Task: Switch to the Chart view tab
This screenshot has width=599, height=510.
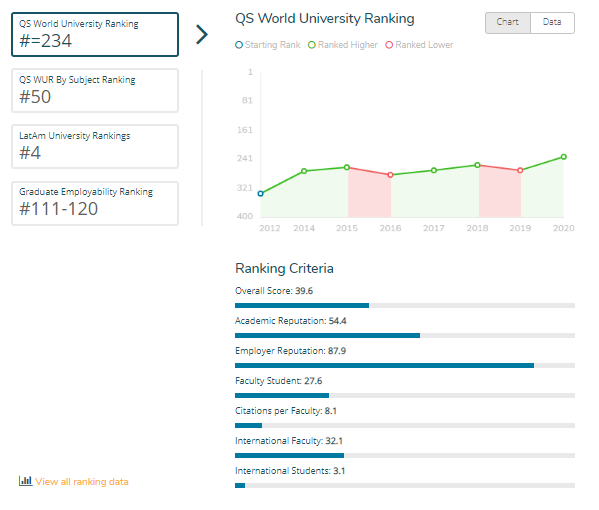Action: (508, 23)
